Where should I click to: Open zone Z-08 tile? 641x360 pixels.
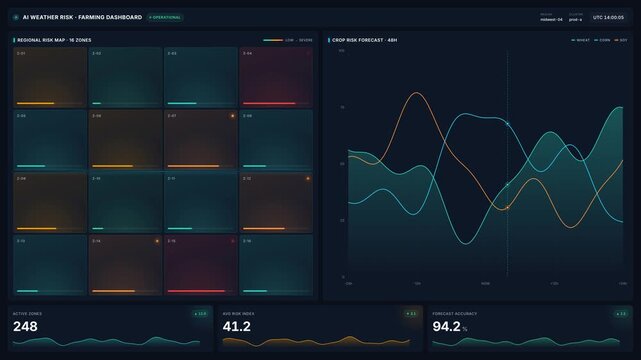click(276, 140)
